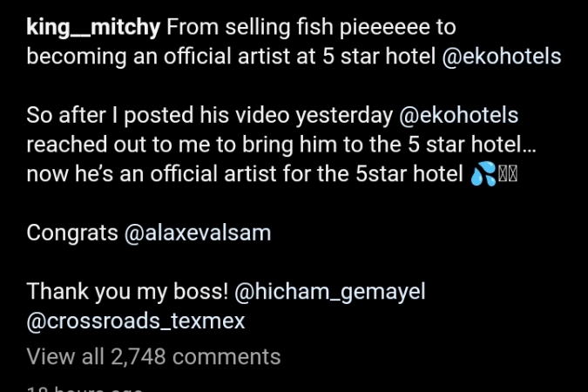The height and width of the screenshot is (392, 588).
Task: Visit the @crossroads_texmex mention
Action: 136,321
